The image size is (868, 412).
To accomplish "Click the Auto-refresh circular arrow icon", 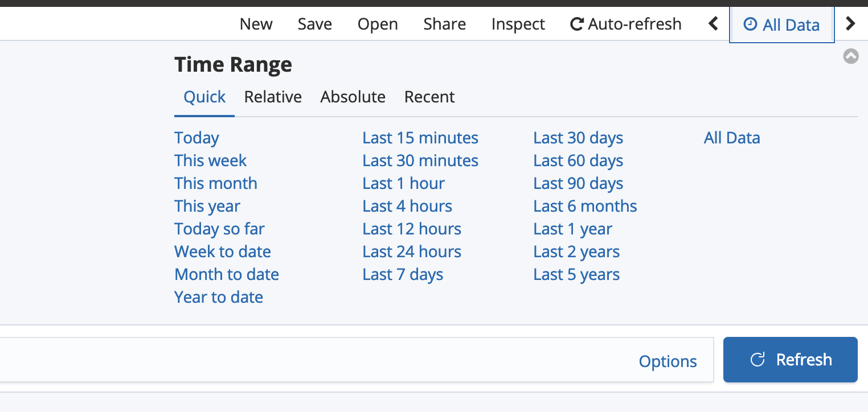I will [576, 24].
